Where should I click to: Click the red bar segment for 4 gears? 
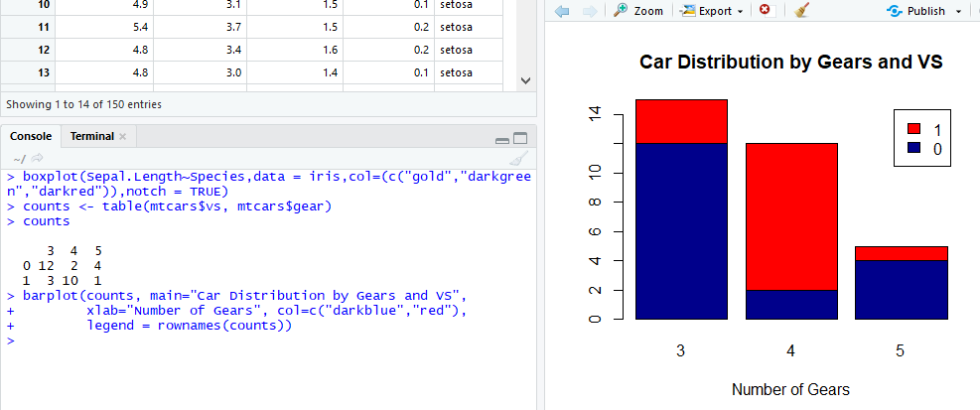791,216
